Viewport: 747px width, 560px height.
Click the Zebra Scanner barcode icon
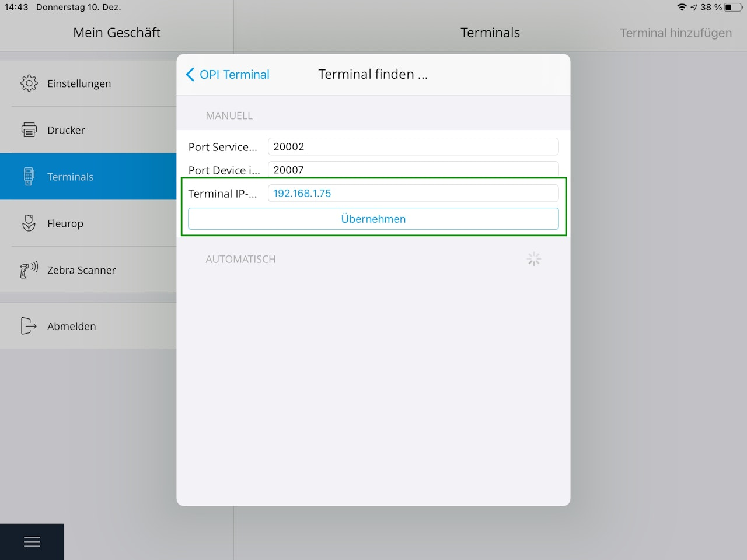pos(29,269)
